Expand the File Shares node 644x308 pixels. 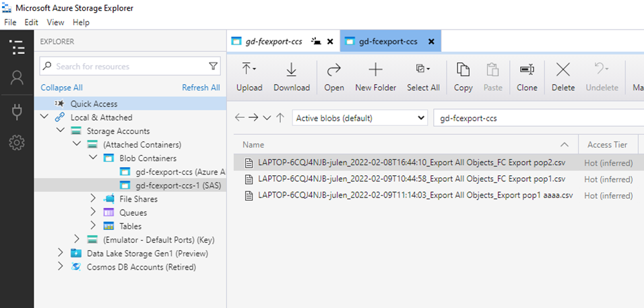pyautogui.click(x=93, y=199)
